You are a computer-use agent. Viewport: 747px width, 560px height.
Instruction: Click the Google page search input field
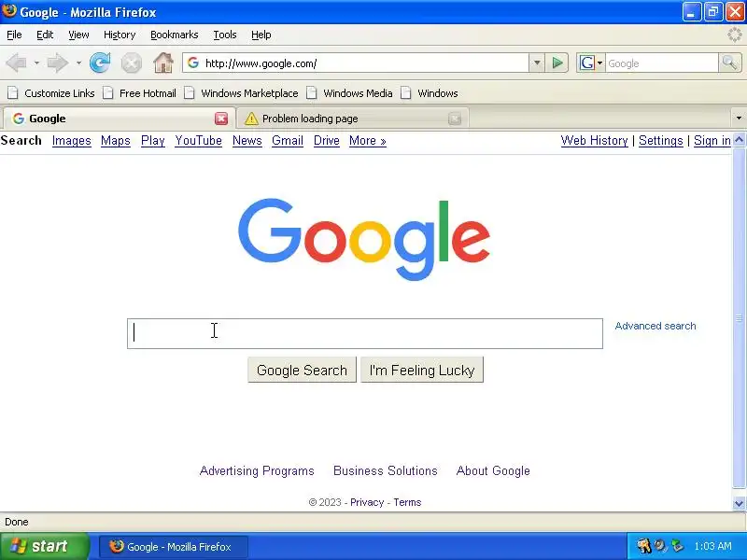point(365,333)
